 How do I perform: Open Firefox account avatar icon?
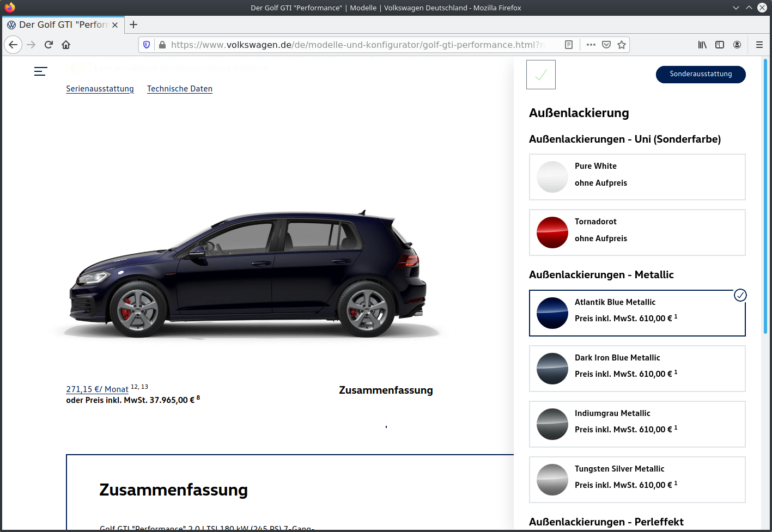point(737,45)
